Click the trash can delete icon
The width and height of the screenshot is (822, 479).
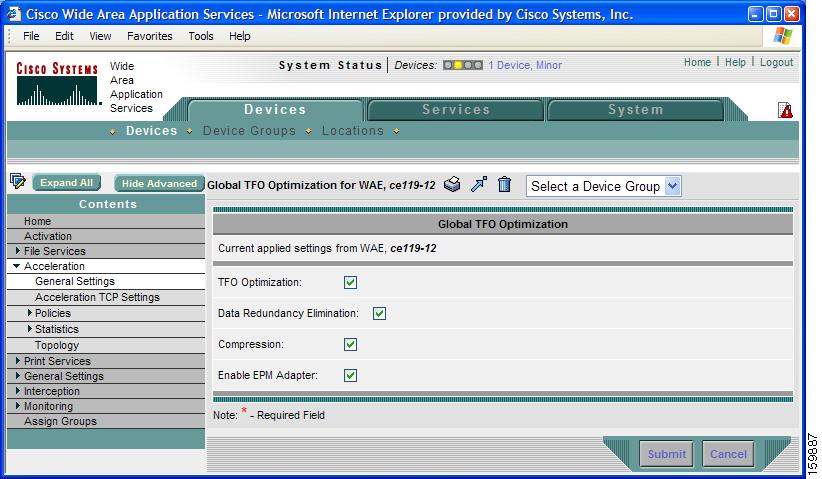(x=504, y=184)
